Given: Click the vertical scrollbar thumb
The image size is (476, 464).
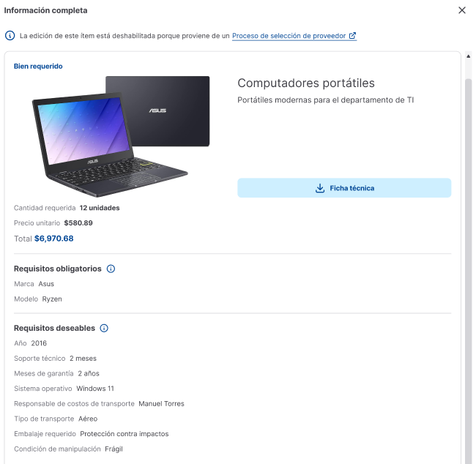Looking at the screenshot, I should 469,270.
